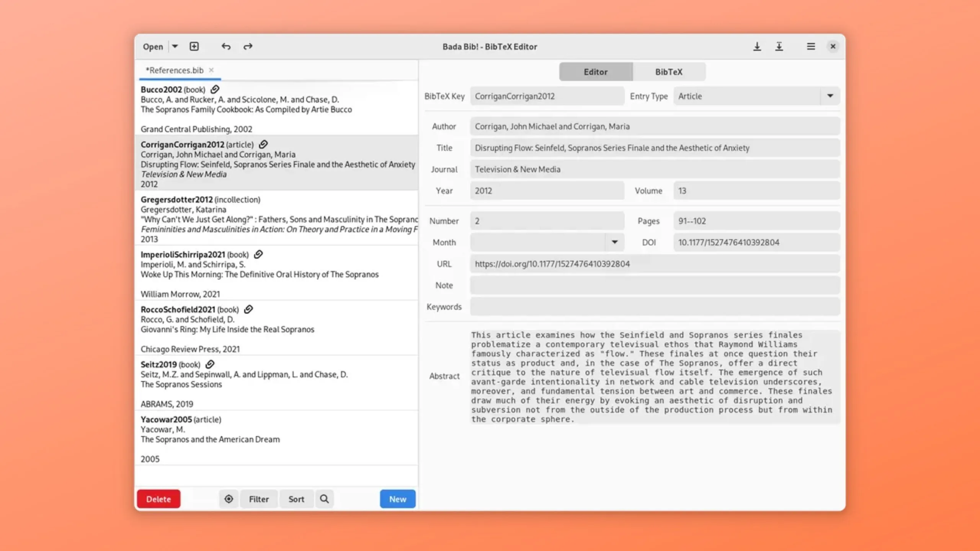
Task: Click the BibTeX Key input field
Action: [547, 96]
